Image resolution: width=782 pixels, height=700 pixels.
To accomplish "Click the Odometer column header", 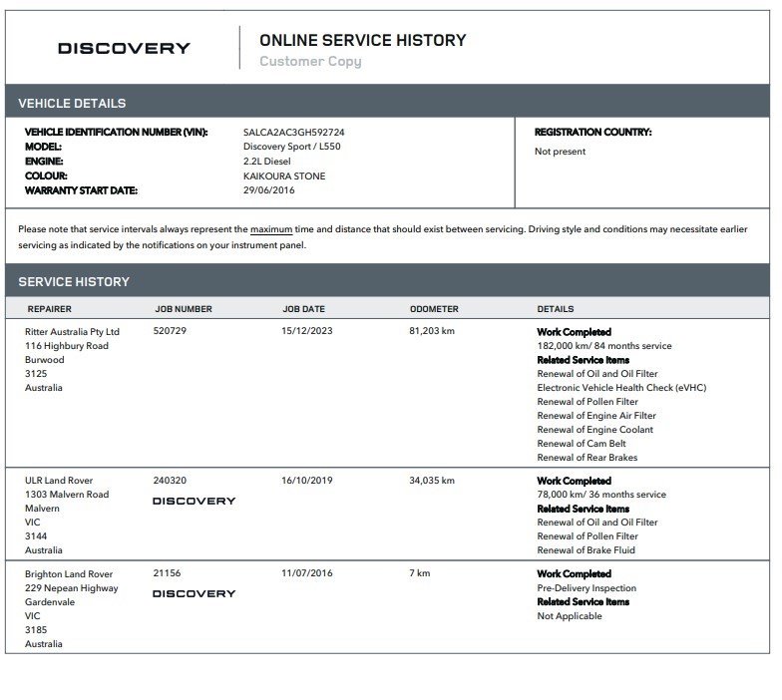I will click(434, 309).
